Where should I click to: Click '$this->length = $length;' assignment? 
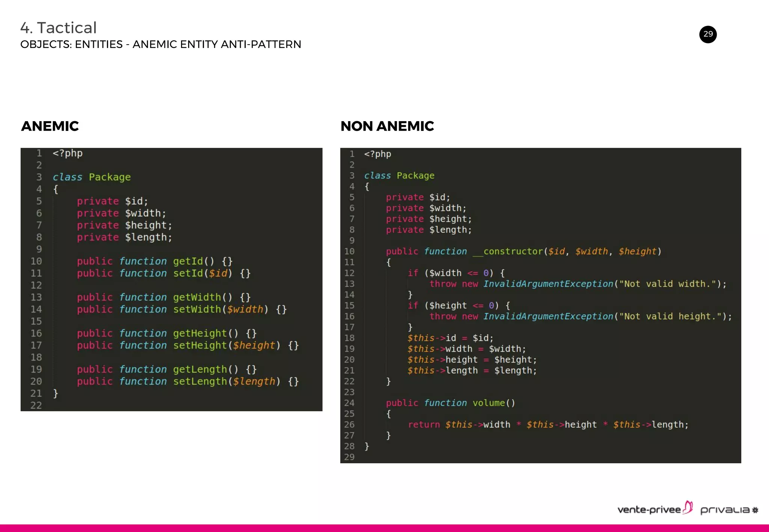pos(472,371)
